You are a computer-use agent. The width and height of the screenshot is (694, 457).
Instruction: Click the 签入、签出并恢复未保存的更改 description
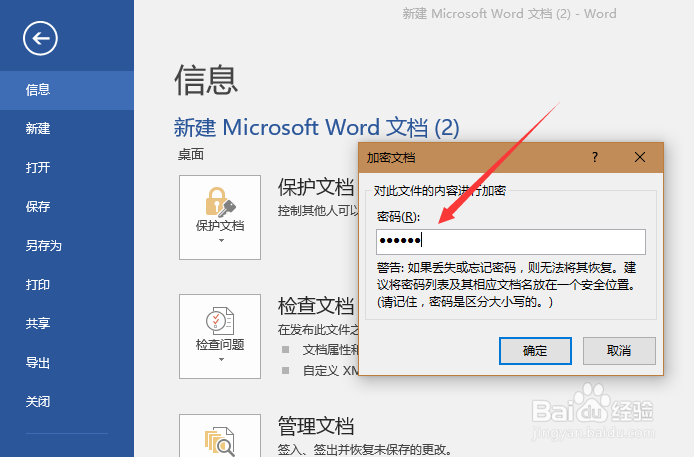click(x=365, y=450)
